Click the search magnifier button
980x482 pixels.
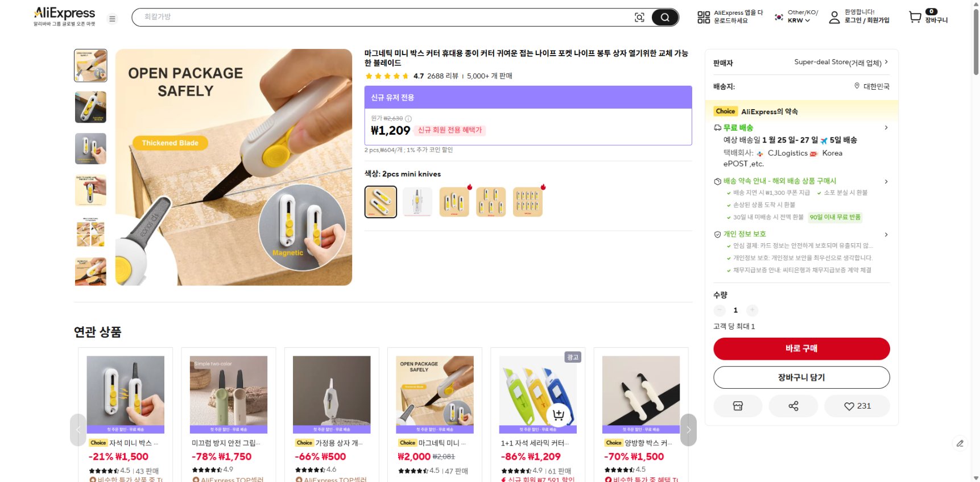664,17
